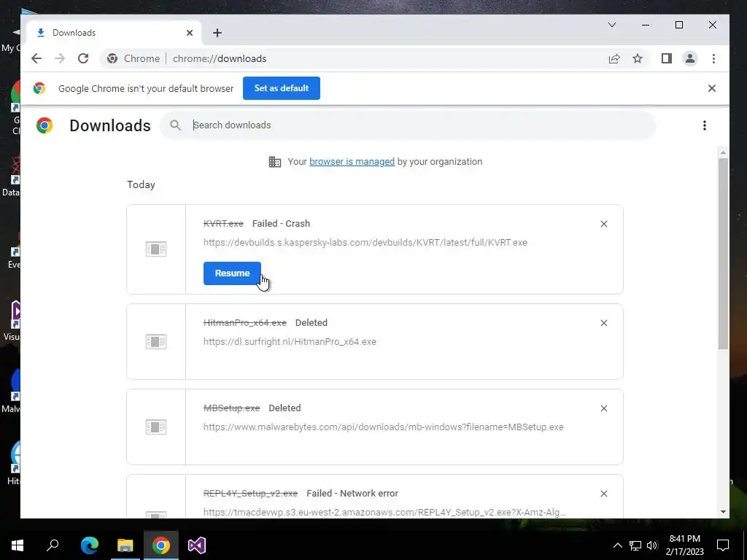This screenshot has height=560, width=747.
Task: Open the browser is managed link
Action: point(352,161)
